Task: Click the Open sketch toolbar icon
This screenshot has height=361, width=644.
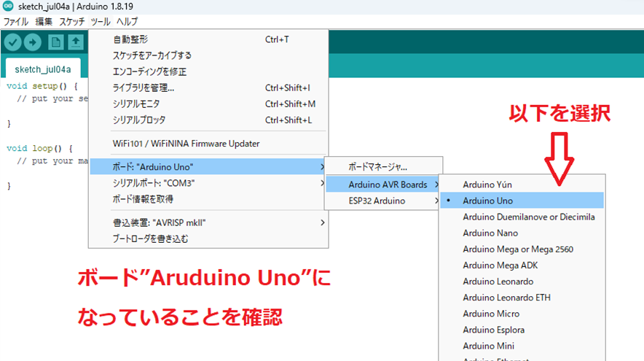Action: (x=76, y=42)
